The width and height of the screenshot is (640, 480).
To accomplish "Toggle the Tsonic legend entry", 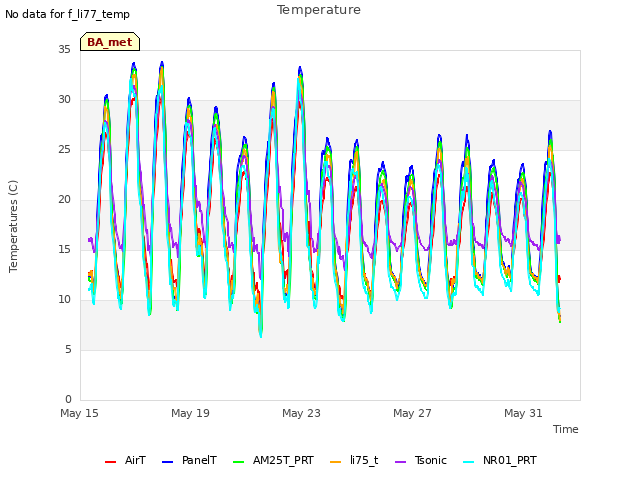I will pyautogui.click(x=421, y=460).
